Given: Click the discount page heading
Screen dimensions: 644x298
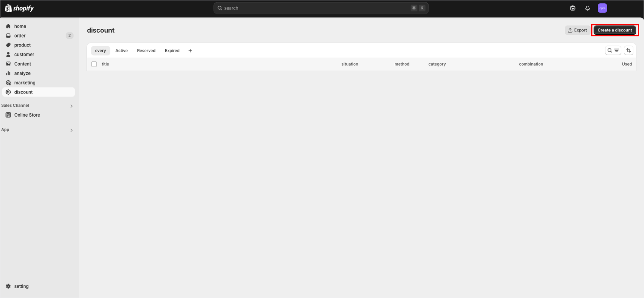Looking at the screenshot, I should coord(101,30).
